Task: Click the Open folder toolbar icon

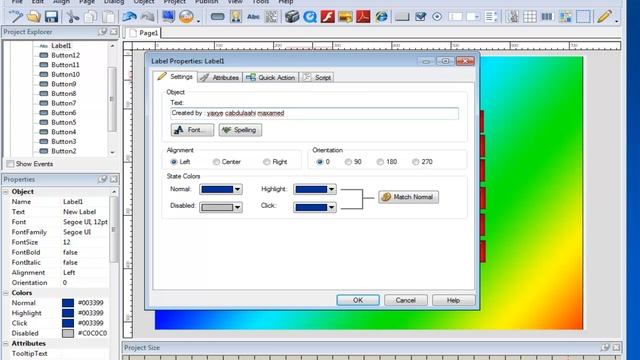Action: pos(34,17)
